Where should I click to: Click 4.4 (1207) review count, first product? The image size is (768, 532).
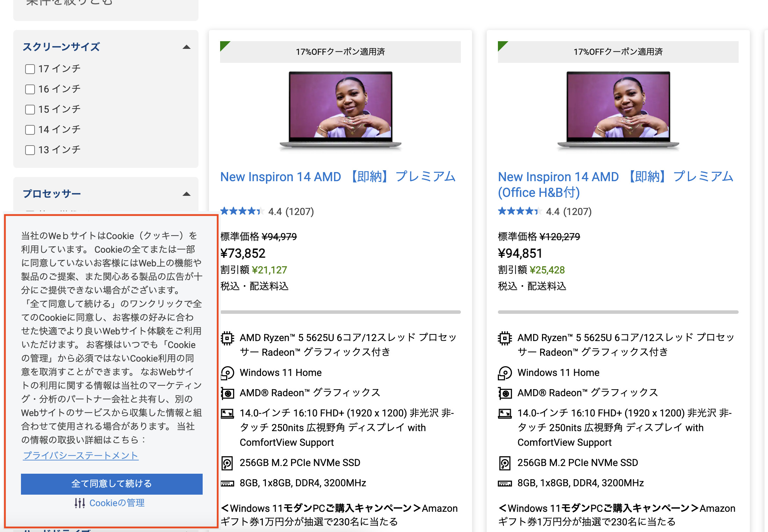pyautogui.click(x=291, y=212)
